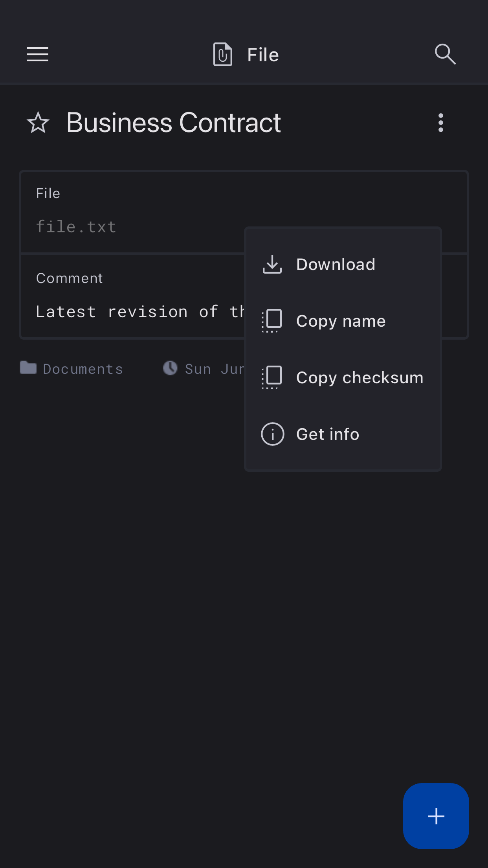
Task: Select Download from the context menu
Action: pyautogui.click(x=336, y=264)
